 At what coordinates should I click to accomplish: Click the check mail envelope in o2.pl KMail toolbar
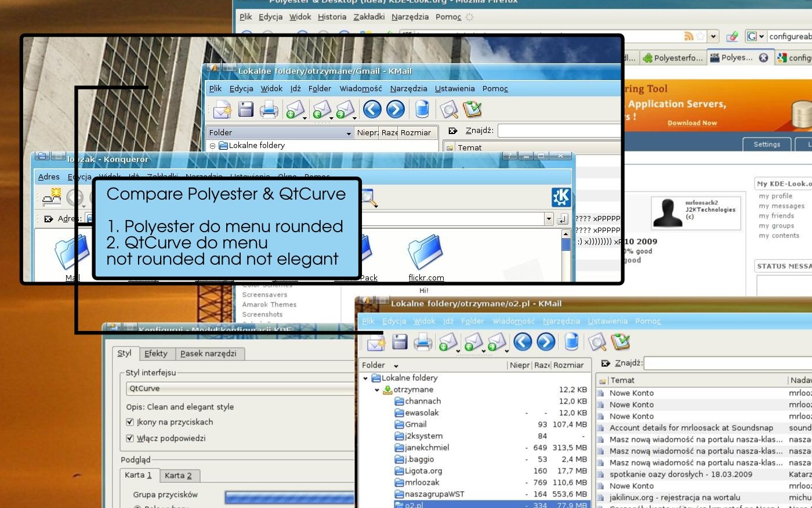447,342
